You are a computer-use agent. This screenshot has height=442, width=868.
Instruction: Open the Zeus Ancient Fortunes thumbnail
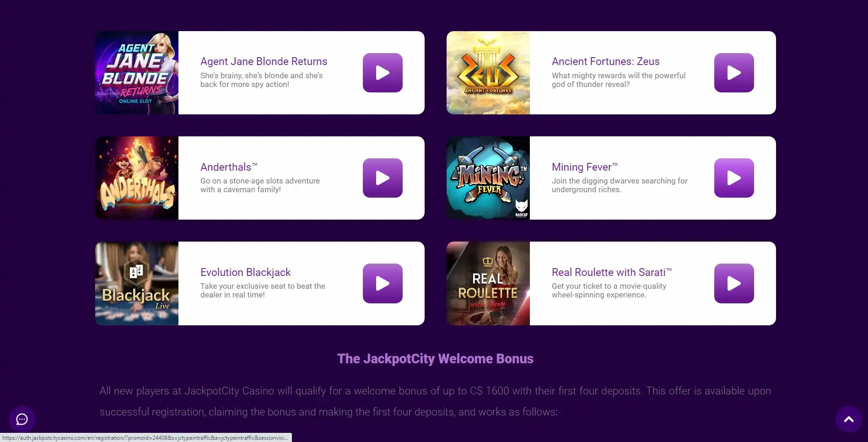[x=488, y=73]
